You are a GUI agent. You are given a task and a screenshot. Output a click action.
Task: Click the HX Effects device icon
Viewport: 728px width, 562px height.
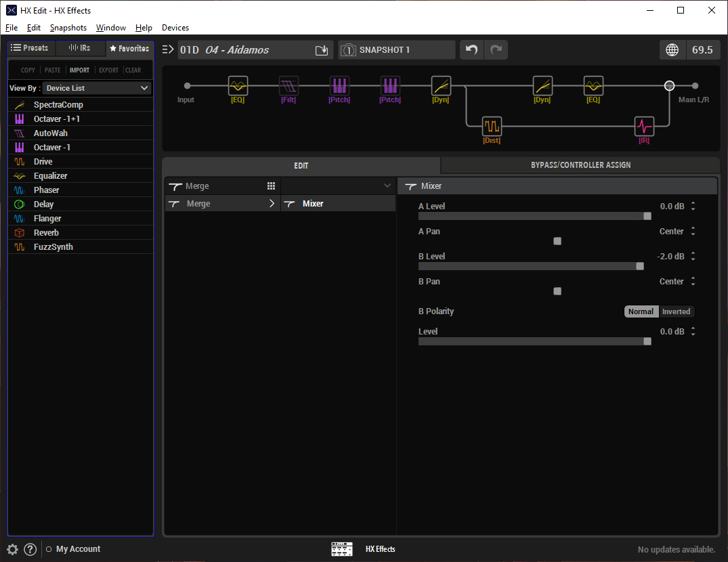click(x=342, y=549)
